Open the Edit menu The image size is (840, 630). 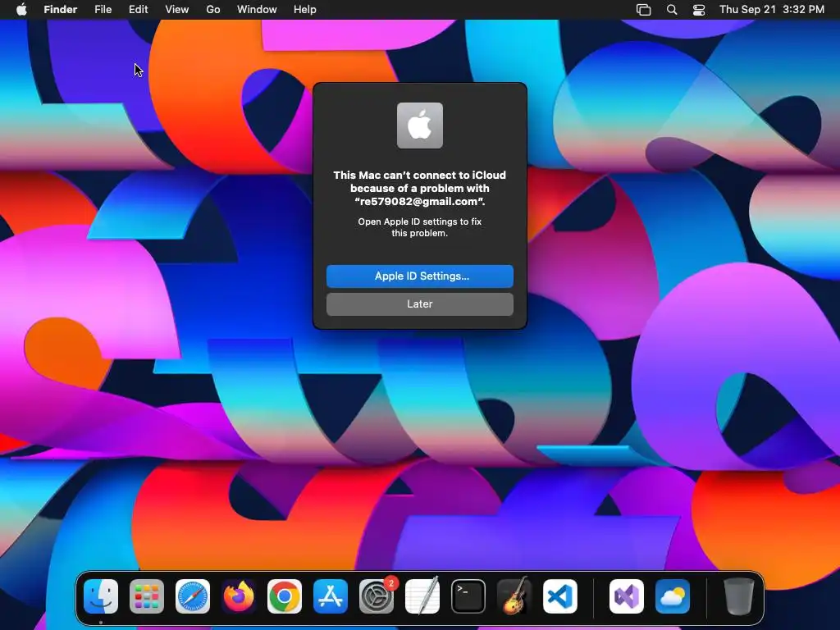coord(138,10)
